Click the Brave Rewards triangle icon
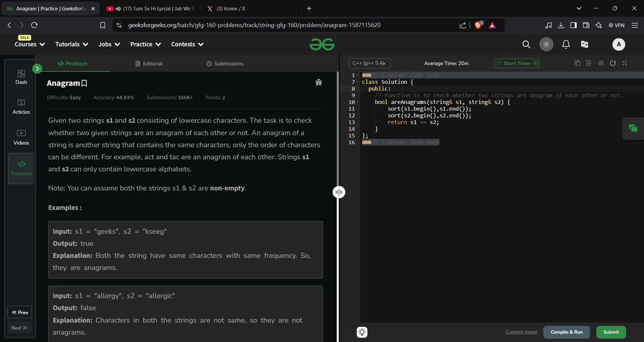The height and width of the screenshot is (342, 644). coord(492,25)
